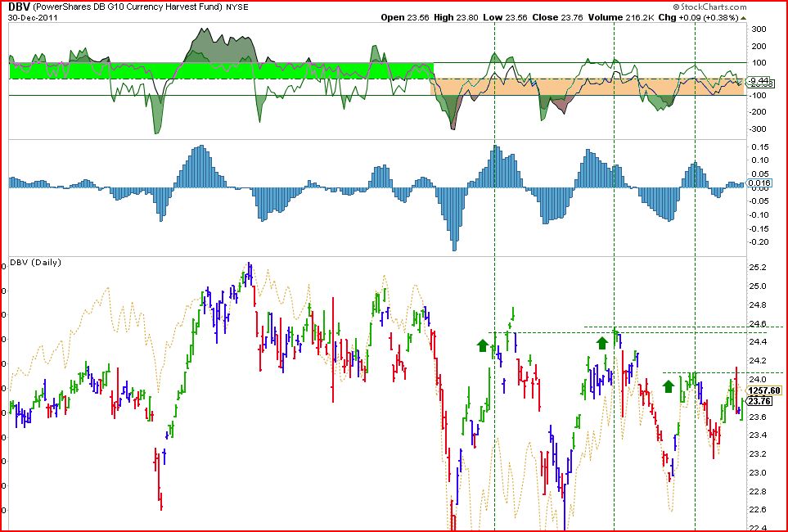Click the NYSE exchange label

237,7
